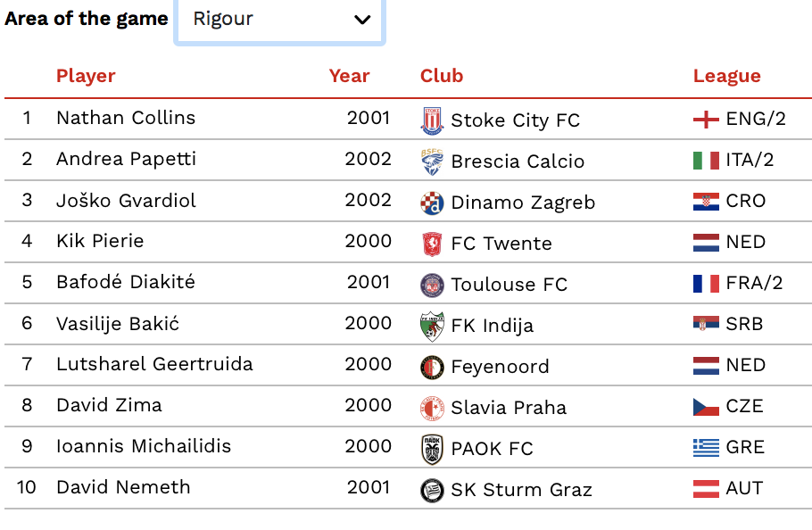
Task: Sort by the Year column header
Action: click(349, 76)
